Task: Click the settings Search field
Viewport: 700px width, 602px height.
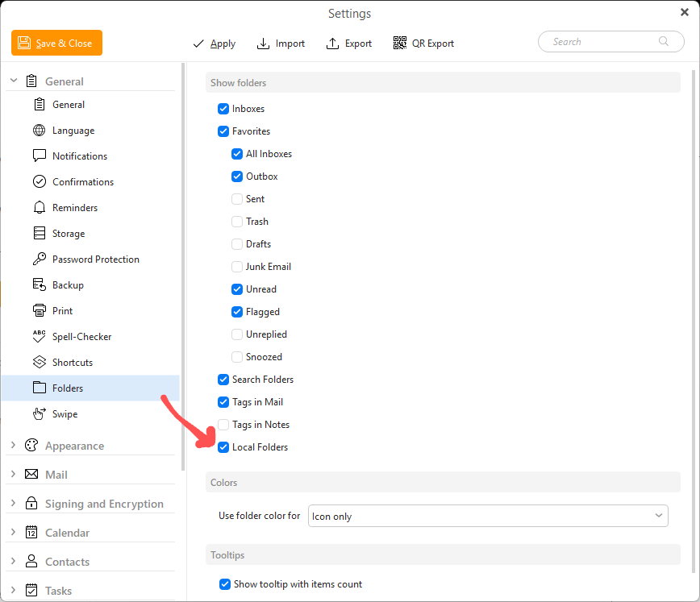Action: pos(611,41)
